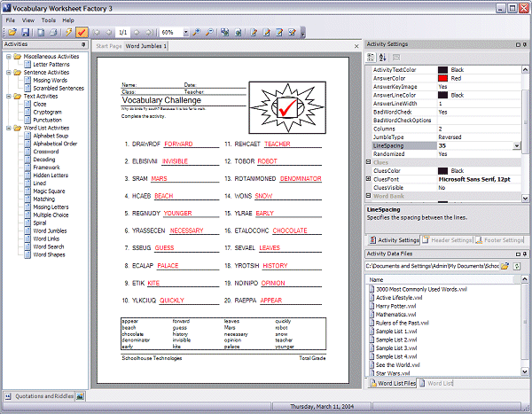Select the Cryptogram activity
This screenshot has width=532, height=414.
tap(47, 112)
